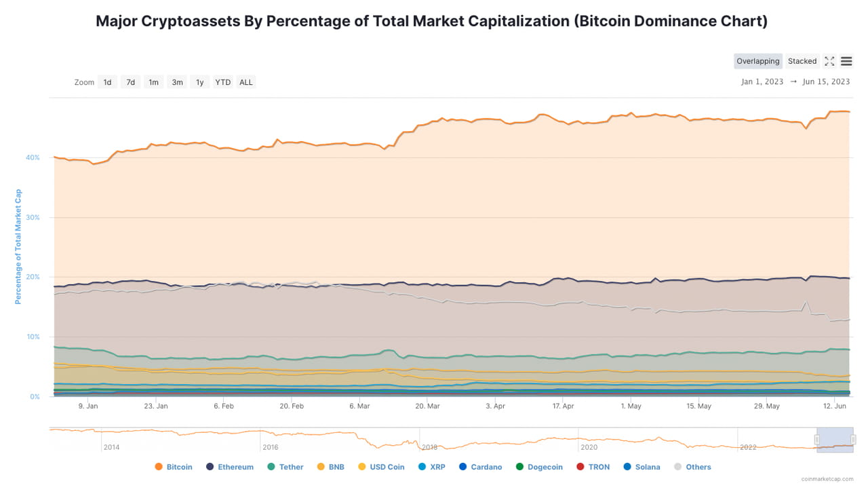Viewport: 868px width, 494px height.
Task: Choose the 1y zoom range
Action: tap(199, 82)
